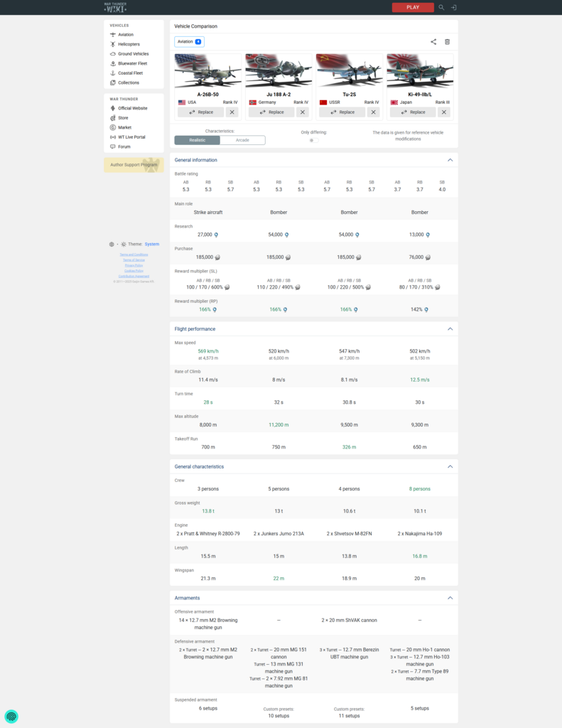This screenshot has height=728, width=562.
Task: Click the fingerprint icon at bottom-left
Action: 11,717
